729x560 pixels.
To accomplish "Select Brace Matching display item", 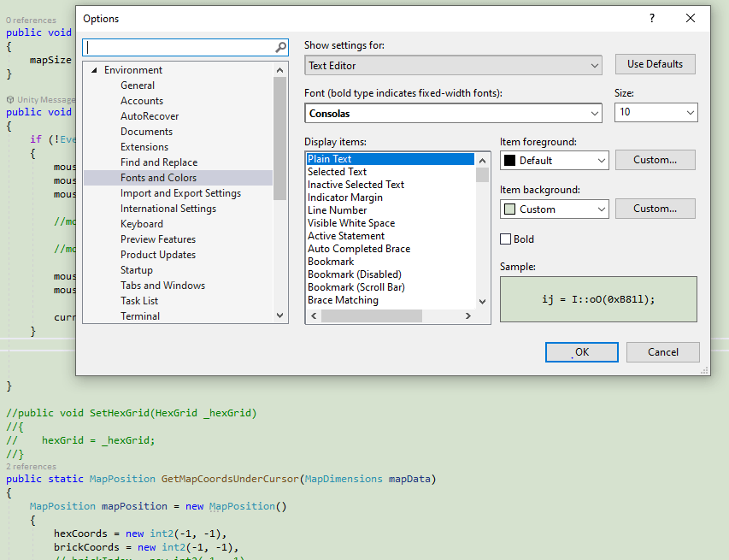I will point(343,300).
